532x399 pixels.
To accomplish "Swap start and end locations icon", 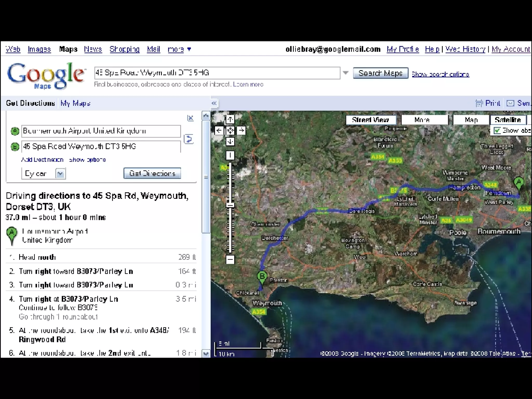I will pyautogui.click(x=189, y=139).
